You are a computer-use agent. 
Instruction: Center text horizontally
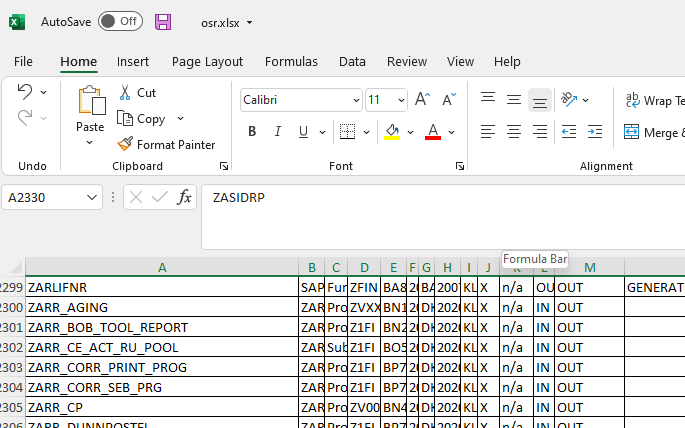tap(514, 131)
